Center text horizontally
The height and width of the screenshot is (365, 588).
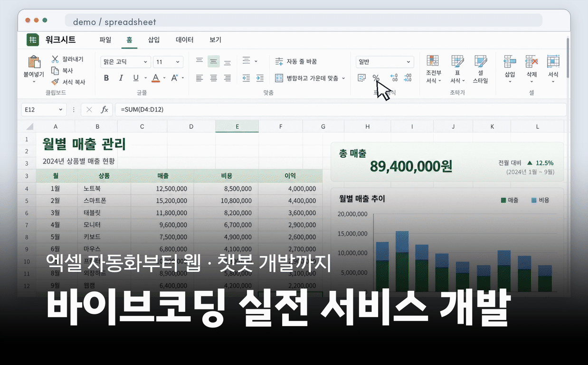pyautogui.click(x=214, y=78)
